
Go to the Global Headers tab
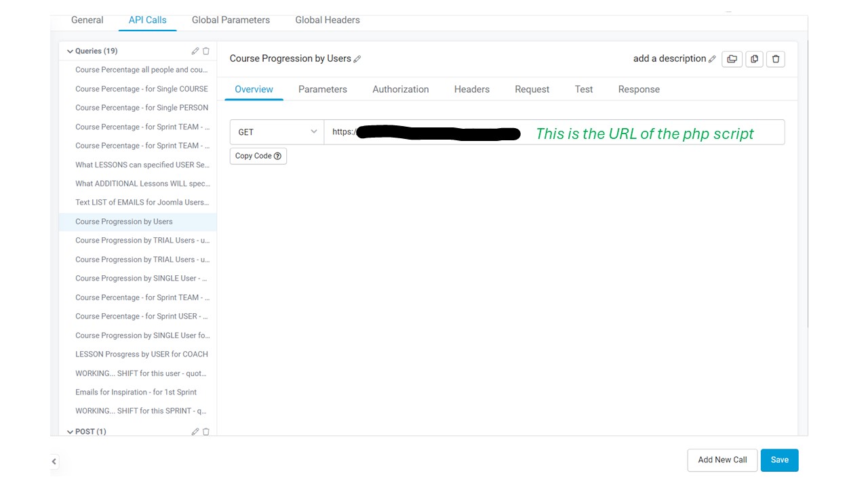tap(327, 20)
